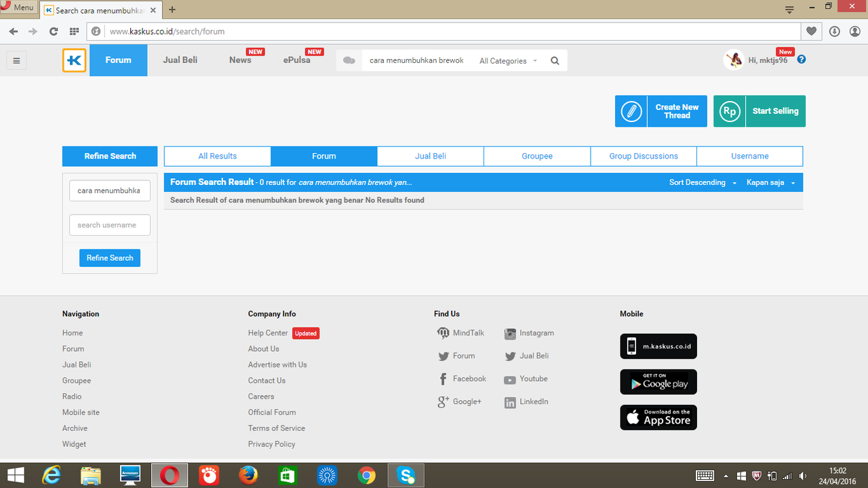Click the Rp icon on Start Selling

pyautogui.click(x=730, y=111)
